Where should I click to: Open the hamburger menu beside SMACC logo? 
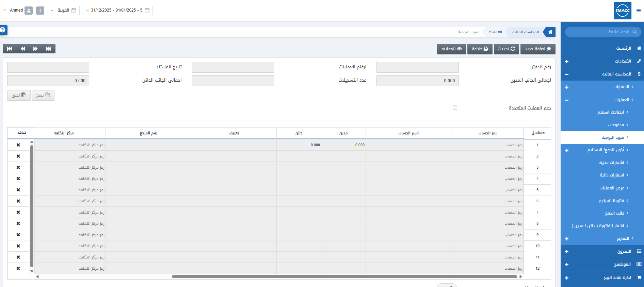(639, 11)
